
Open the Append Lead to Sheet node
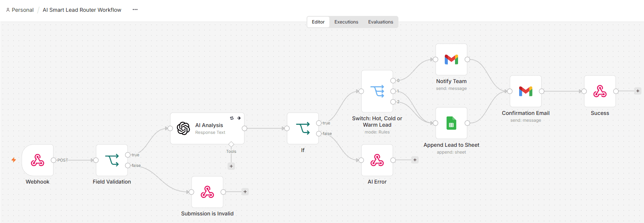[451, 123]
